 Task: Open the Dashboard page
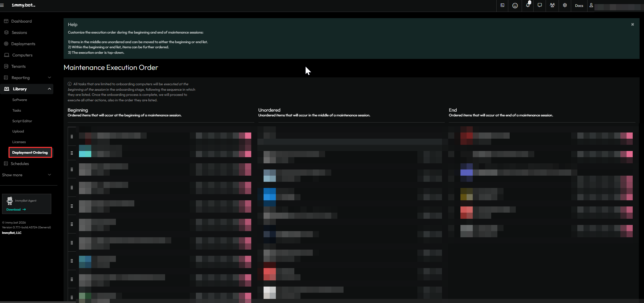[x=21, y=21]
